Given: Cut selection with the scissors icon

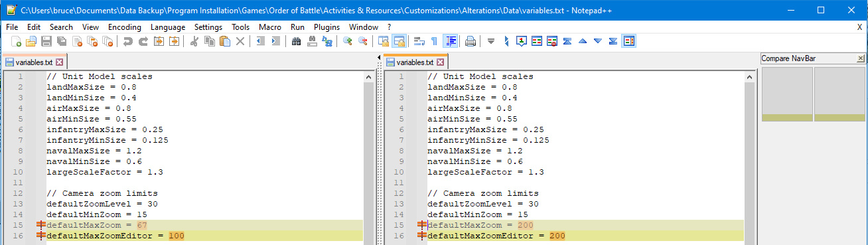Looking at the screenshot, I should pos(194,41).
